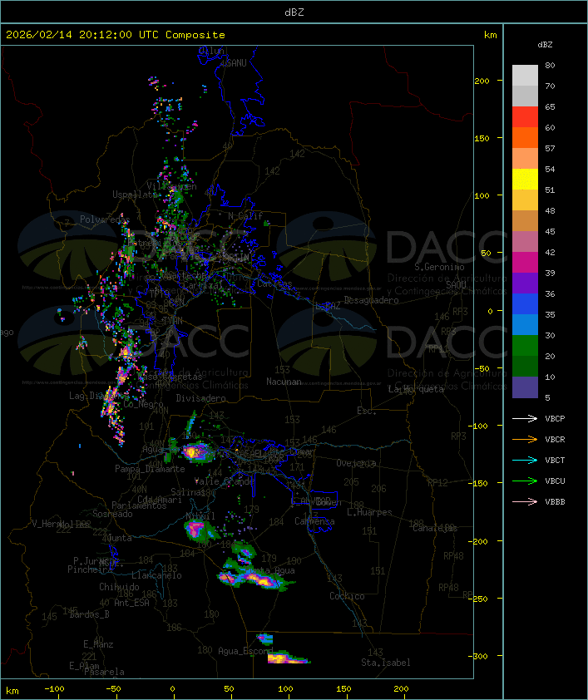Click the Parlamentos place label
This screenshot has width=588, height=700.
[x=139, y=505]
